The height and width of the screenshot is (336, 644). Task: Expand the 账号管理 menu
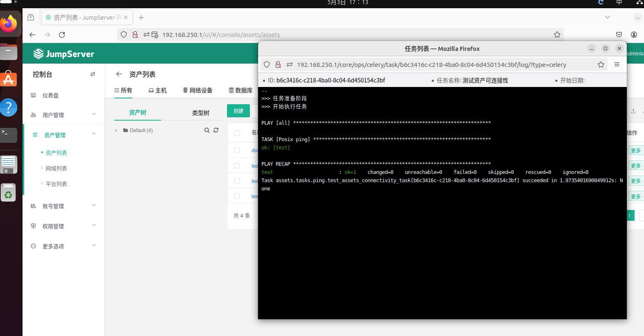point(63,206)
